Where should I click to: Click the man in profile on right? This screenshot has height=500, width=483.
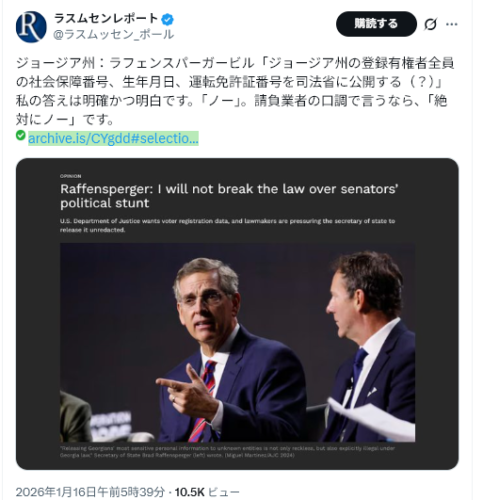pos(367,347)
